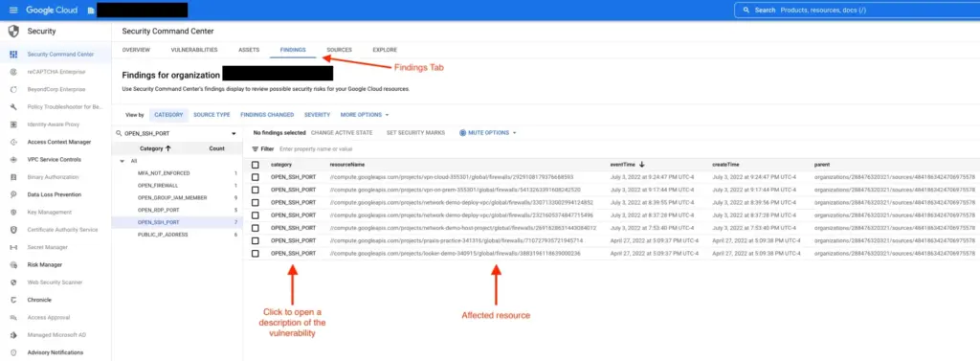Open Risk Manager in sidebar

coord(44,264)
